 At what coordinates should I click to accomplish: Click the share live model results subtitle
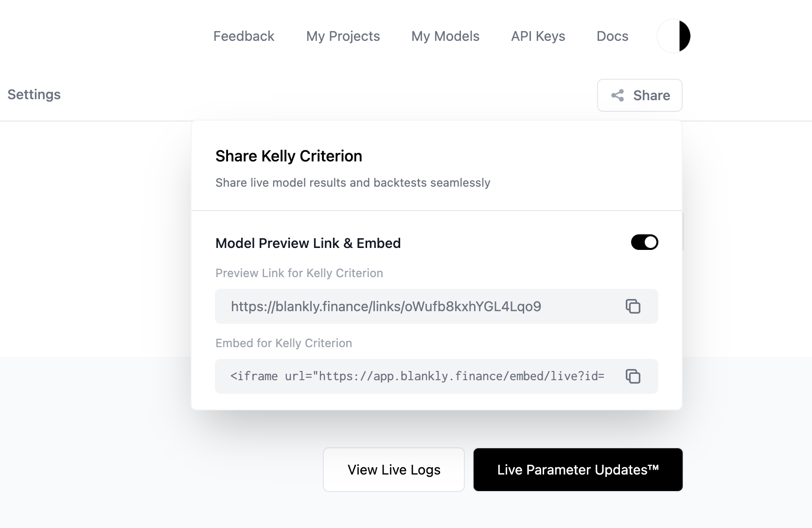(353, 182)
